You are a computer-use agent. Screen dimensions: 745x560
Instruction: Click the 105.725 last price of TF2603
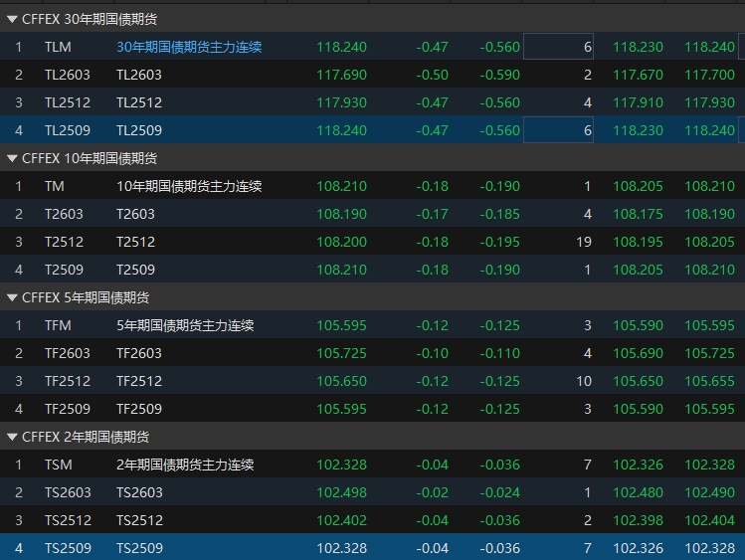341,353
